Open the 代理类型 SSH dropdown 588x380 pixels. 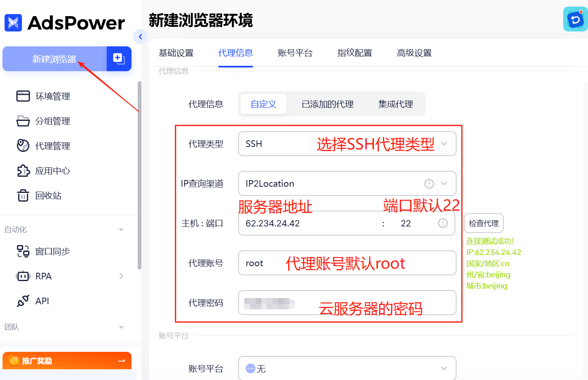(x=444, y=144)
